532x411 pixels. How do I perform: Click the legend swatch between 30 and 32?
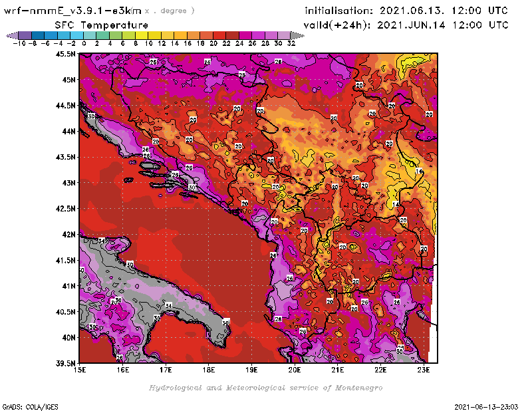click(284, 35)
